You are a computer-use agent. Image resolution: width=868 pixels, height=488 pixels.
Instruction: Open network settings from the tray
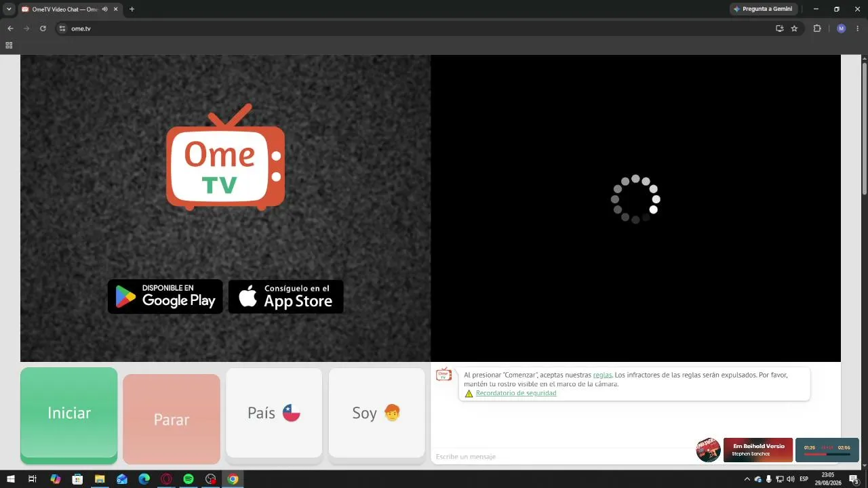pos(780,479)
